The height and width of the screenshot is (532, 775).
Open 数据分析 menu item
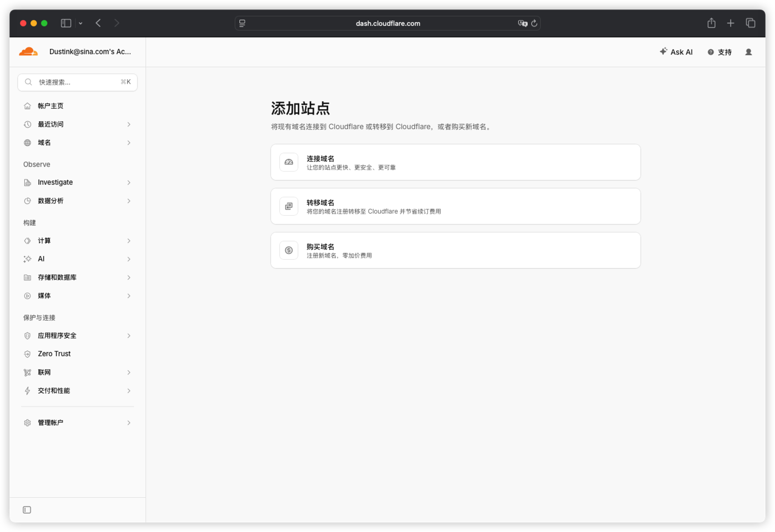(x=78, y=201)
